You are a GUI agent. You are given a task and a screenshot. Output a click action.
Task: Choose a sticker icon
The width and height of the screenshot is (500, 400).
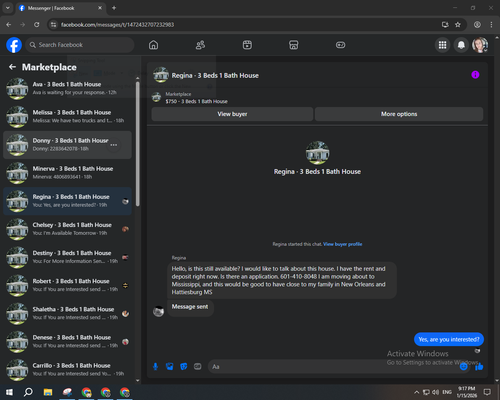click(184, 367)
